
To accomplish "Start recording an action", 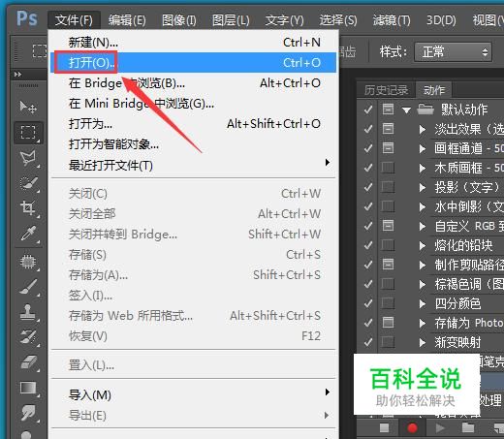I will [x=412, y=428].
